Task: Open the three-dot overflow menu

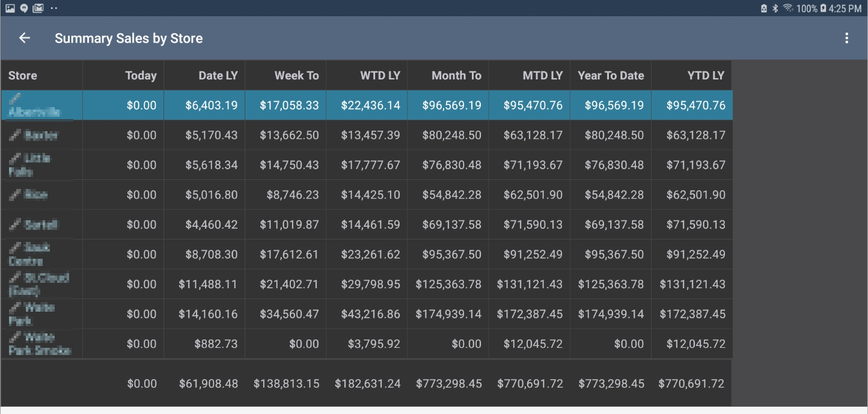Action: [x=846, y=38]
